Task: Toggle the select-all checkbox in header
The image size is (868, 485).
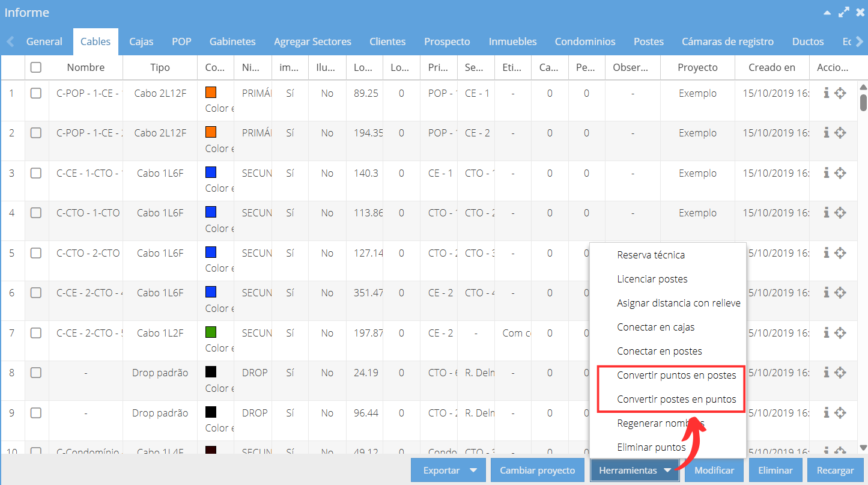Action: tap(36, 67)
